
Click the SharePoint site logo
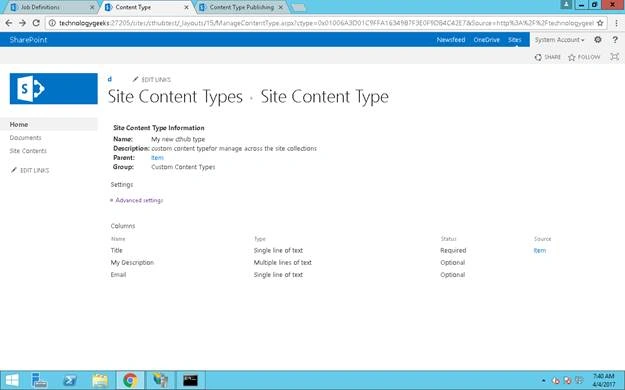coord(53,89)
